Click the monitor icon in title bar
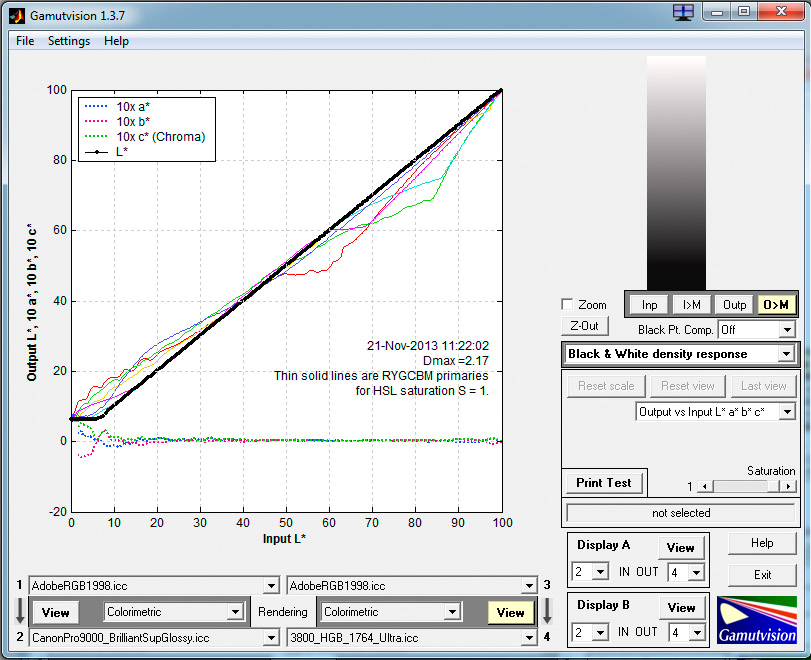Viewport: 811px width, 660px height. [683, 12]
